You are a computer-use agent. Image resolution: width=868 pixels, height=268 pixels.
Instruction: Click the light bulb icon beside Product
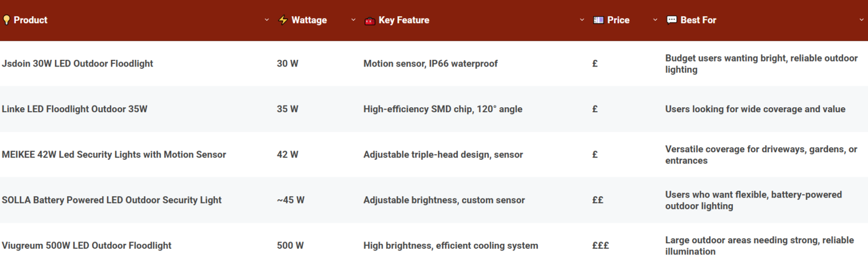point(6,20)
